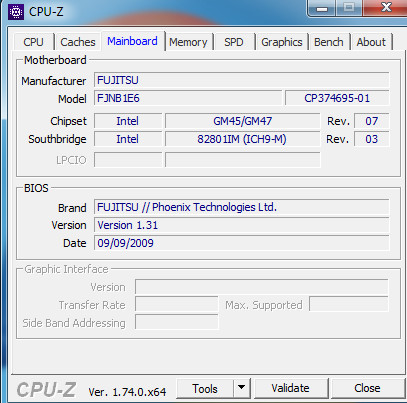
Task: Click the chipset revision 07 field
Action: (x=371, y=121)
